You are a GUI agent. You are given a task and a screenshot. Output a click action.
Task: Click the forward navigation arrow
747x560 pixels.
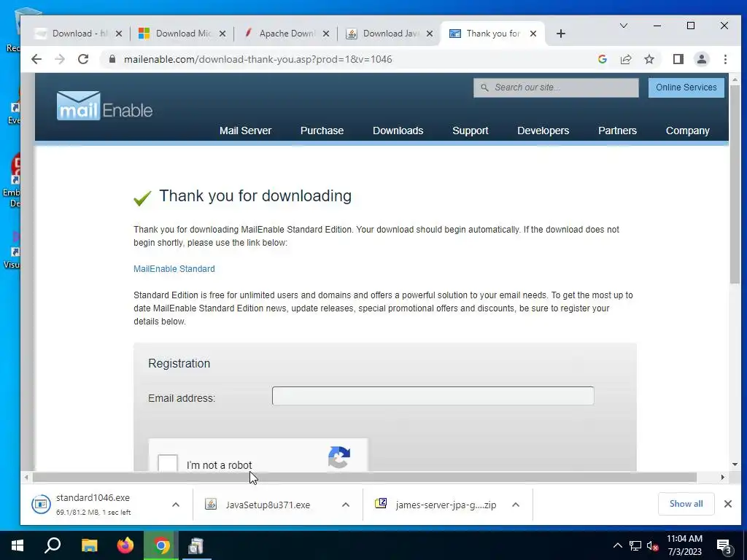click(60, 59)
